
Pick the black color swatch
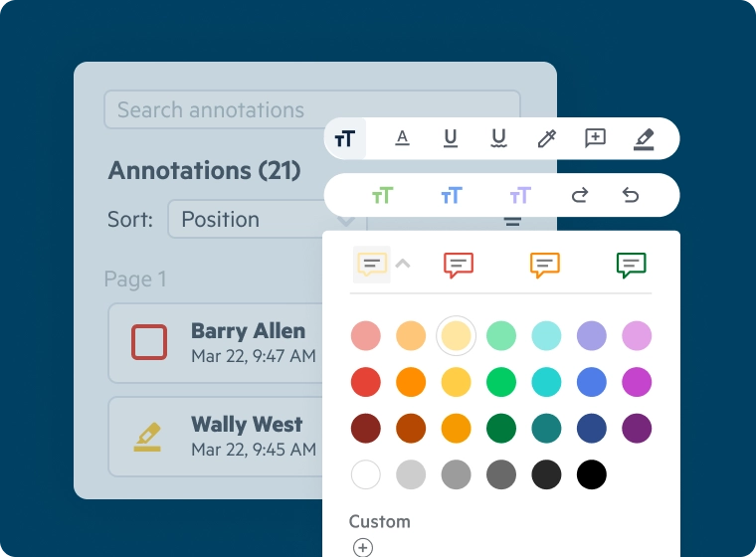[x=591, y=474]
